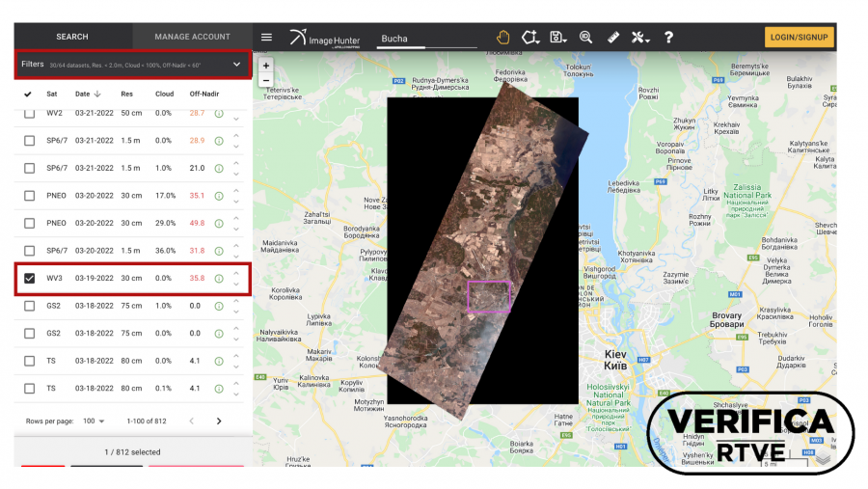Go to previous results page
This screenshot has width=868, height=489.
click(192, 421)
